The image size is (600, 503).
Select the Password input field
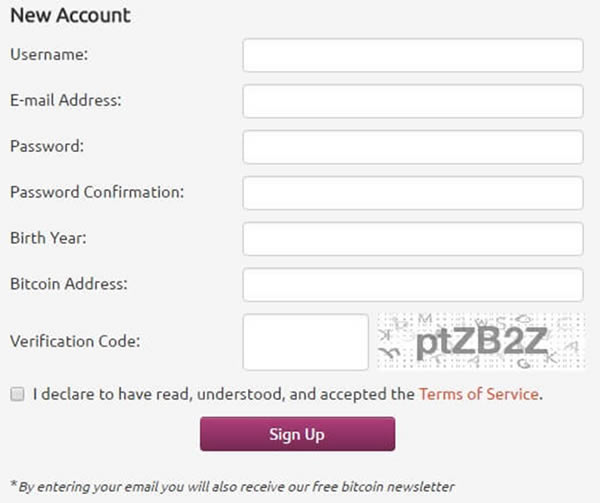coord(412,147)
